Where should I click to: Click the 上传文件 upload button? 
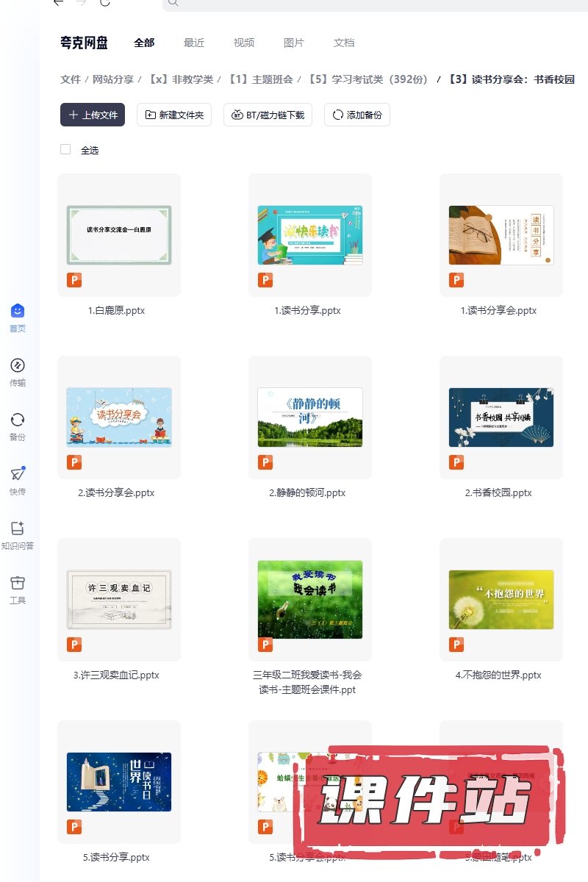(x=93, y=115)
